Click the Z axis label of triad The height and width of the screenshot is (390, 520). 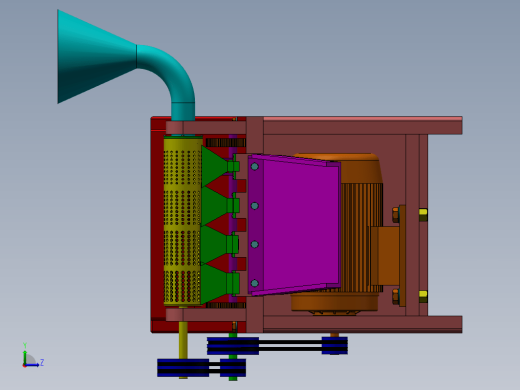tap(42, 362)
